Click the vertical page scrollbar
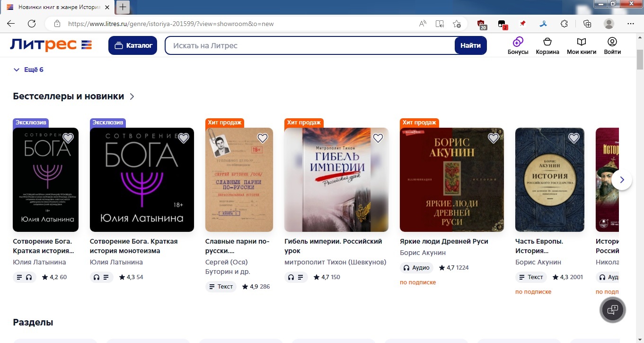 point(639,189)
